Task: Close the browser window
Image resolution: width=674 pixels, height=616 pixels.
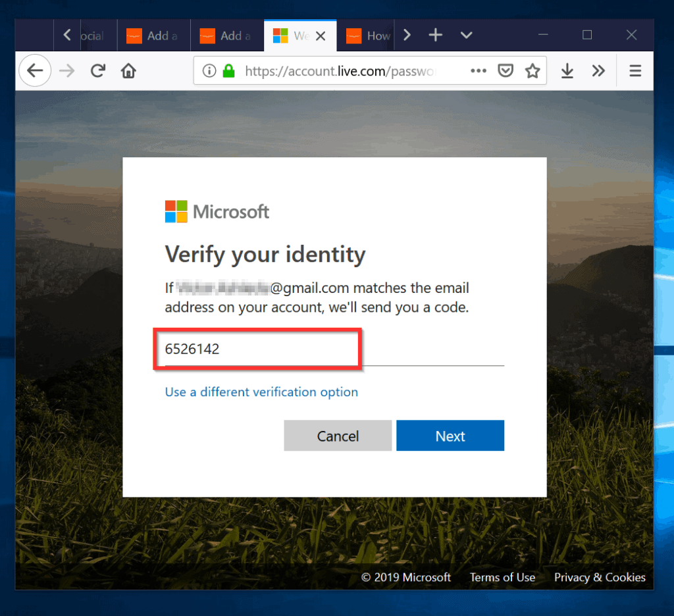Action: (x=631, y=35)
